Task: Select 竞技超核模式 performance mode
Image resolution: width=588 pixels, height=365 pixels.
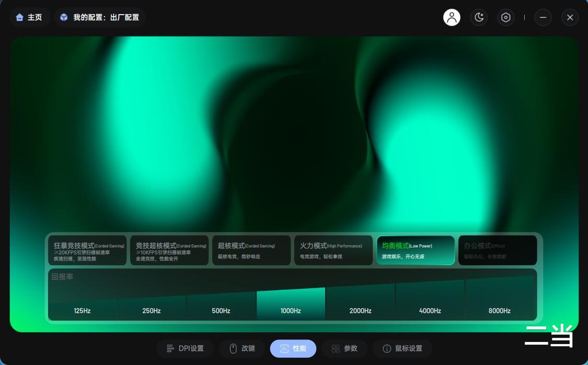Action: point(169,250)
